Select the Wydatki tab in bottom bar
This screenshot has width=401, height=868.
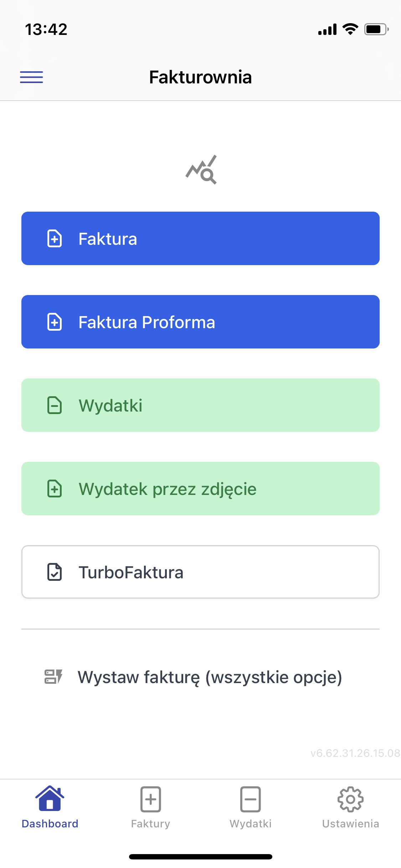click(251, 807)
